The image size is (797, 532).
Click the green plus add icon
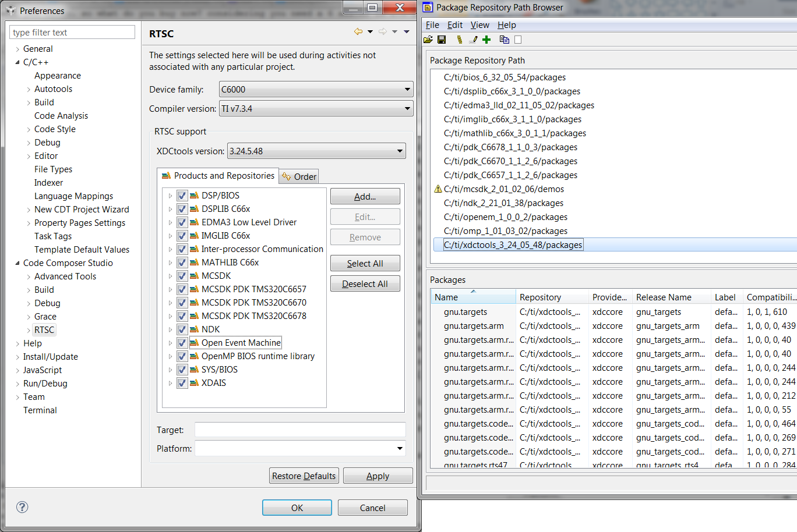[486, 40]
